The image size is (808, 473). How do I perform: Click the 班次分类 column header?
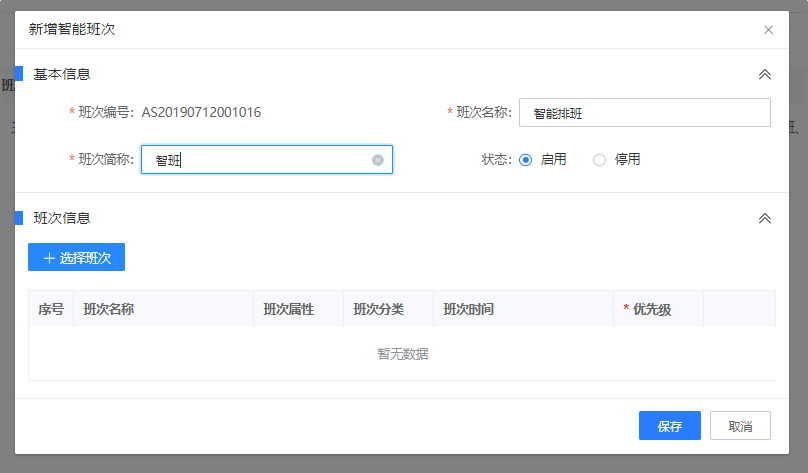coord(379,309)
